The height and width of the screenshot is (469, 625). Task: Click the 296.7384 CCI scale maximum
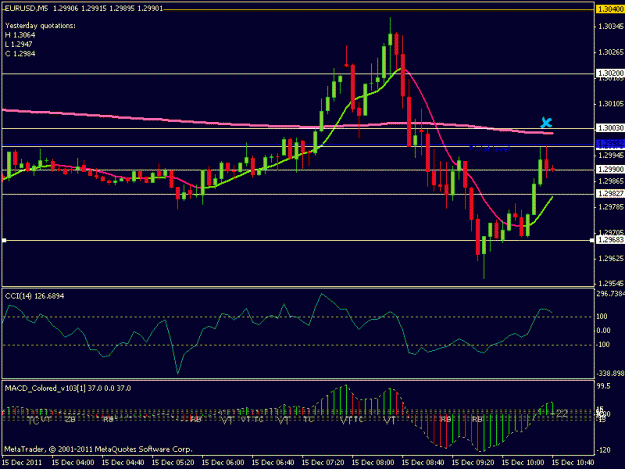click(x=610, y=294)
